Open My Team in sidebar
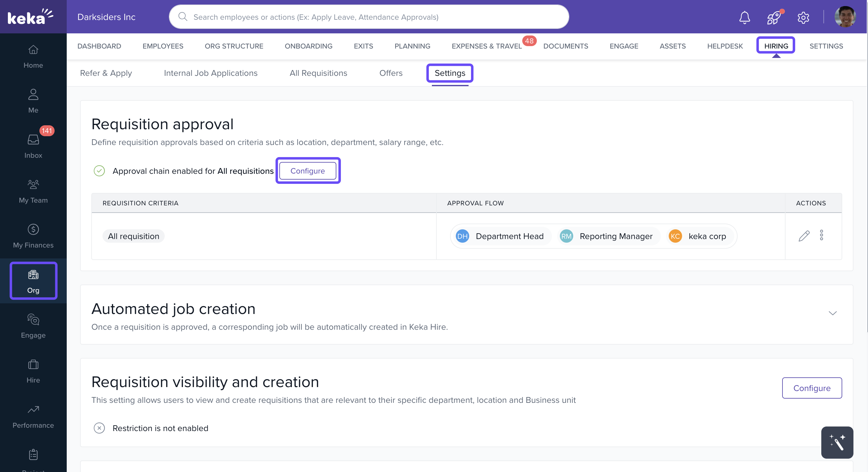This screenshot has height=472, width=868. tap(33, 191)
